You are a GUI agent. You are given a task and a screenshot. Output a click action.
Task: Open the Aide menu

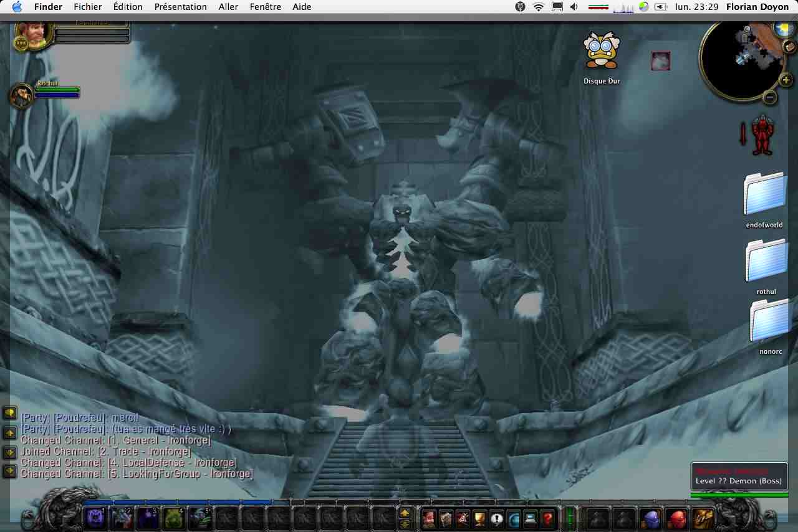coord(302,7)
